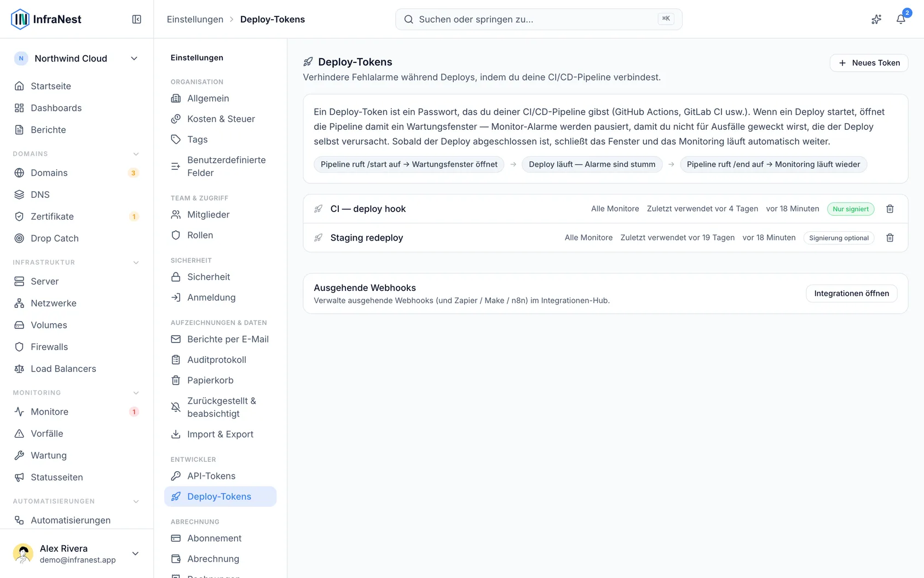Delete the CI — deploy hook token
This screenshot has width=924, height=578.
890,209
